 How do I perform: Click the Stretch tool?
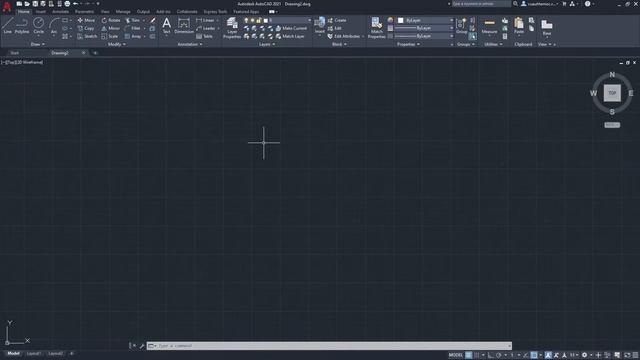coord(87,36)
